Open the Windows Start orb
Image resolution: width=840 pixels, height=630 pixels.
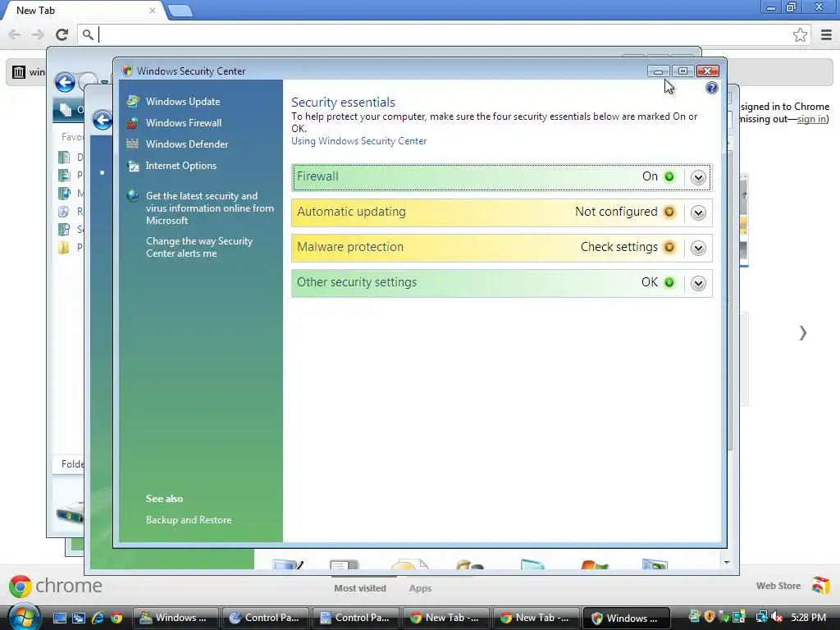coord(24,618)
